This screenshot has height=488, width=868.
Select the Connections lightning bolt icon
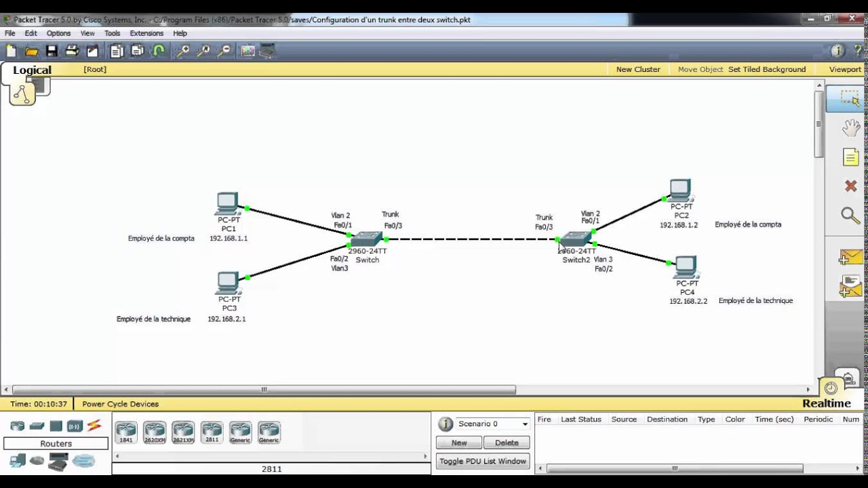(x=94, y=426)
